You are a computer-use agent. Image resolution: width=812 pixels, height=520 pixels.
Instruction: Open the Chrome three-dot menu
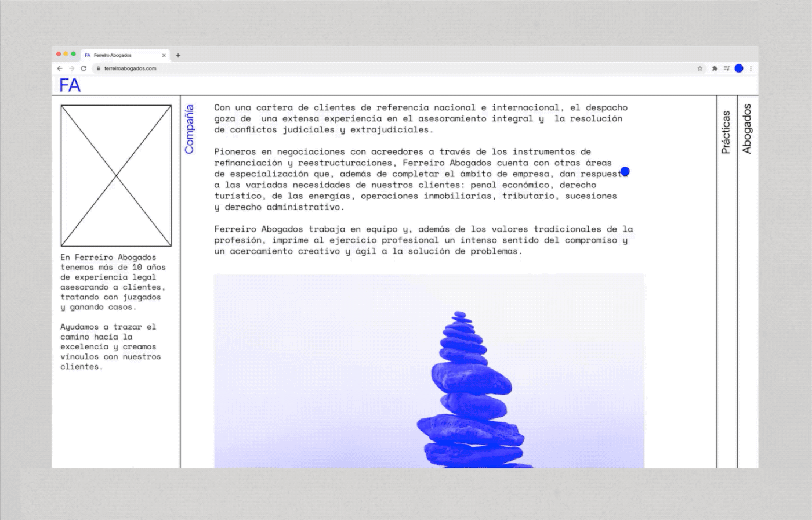(751, 68)
